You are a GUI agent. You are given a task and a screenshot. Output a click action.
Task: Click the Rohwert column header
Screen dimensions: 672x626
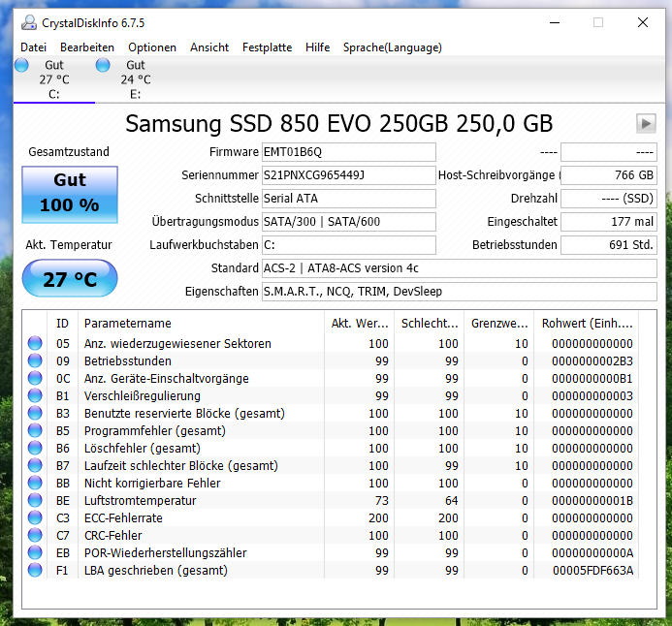pyautogui.click(x=587, y=324)
